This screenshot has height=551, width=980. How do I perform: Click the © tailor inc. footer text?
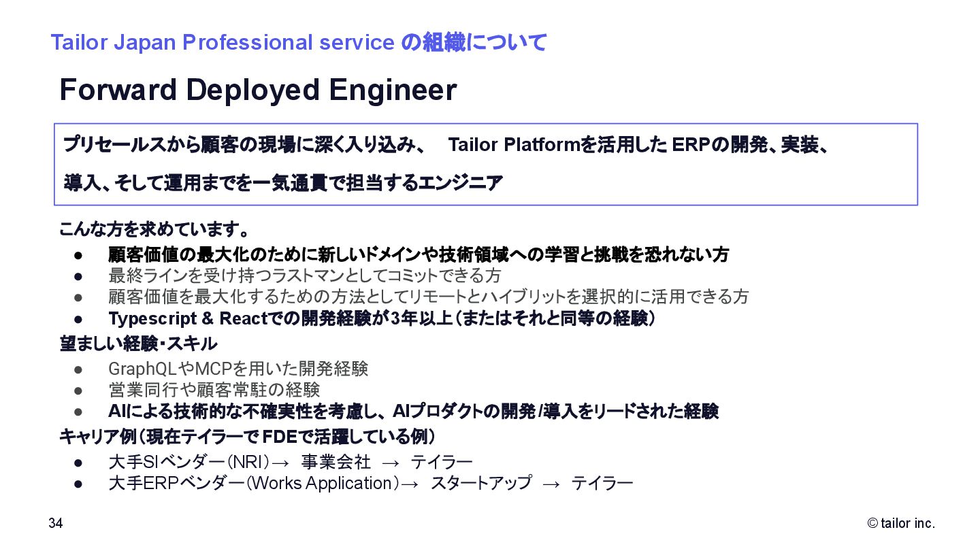901,523
